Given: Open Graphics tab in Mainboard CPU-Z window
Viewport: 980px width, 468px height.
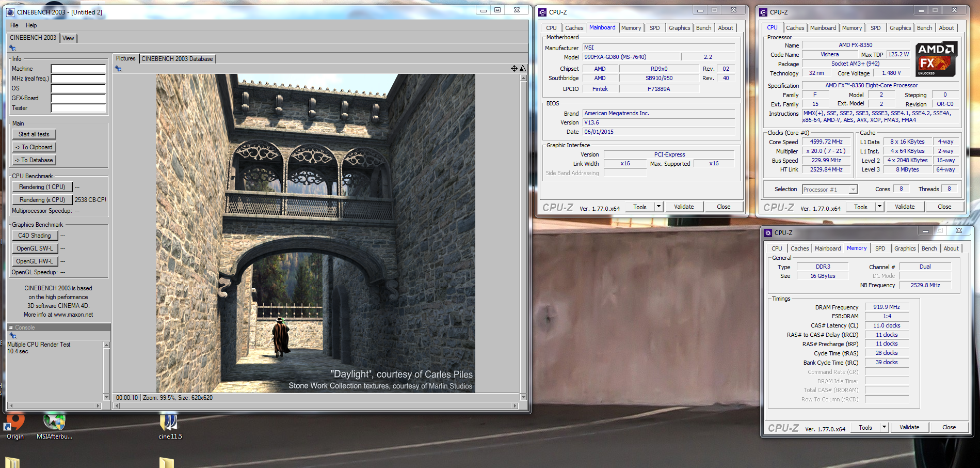Looking at the screenshot, I should [679, 28].
